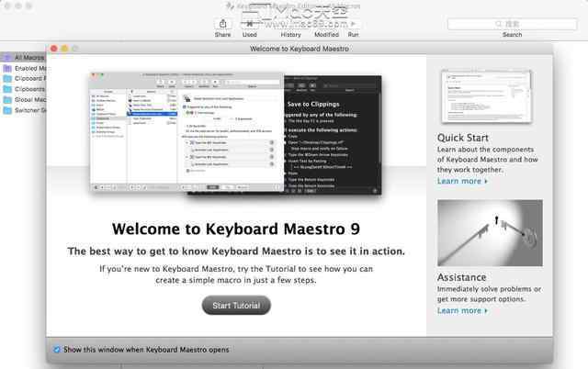Select the Enabled Macros smart group
This screenshot has width=588, height=369.
tap(23, 68)
